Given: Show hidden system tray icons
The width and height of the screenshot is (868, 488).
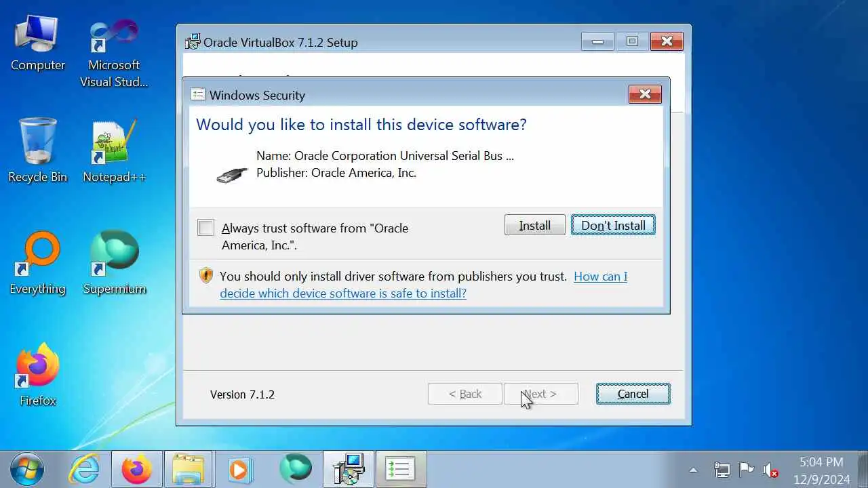Looking at the screenshot, I should tap(693, 470).
